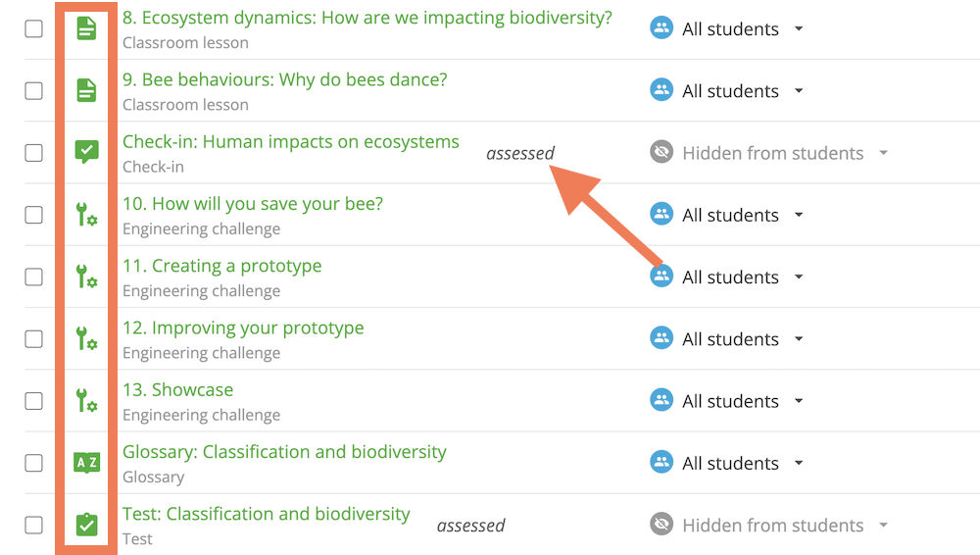Click the check-in speech bubble icon
The width and height of the screenshot is (980, 555).
pyautogui.click(x=87, y=151)
